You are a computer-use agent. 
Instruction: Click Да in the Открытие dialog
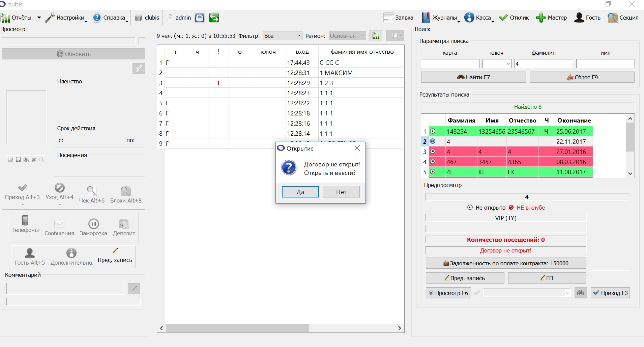tap(300, 192)
